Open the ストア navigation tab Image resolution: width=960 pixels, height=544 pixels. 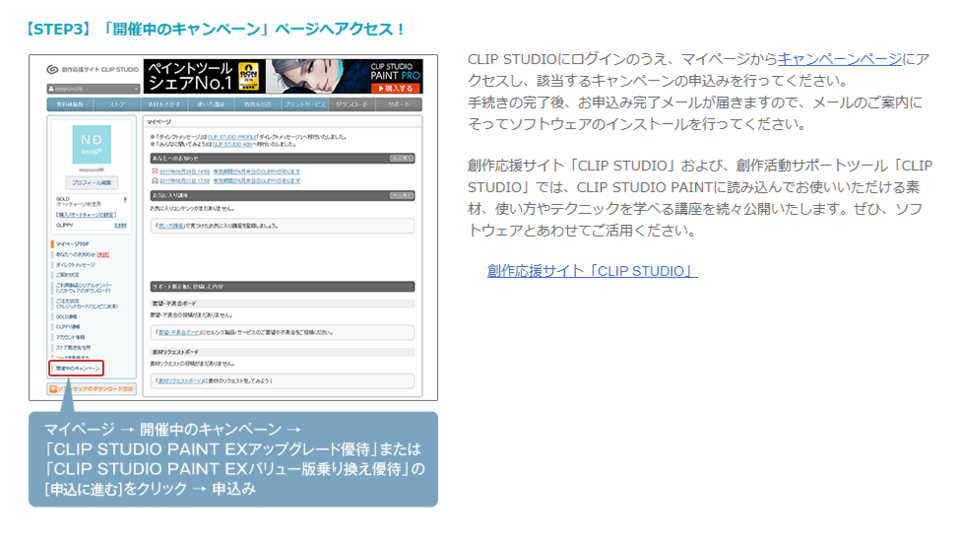click(117, 105)
